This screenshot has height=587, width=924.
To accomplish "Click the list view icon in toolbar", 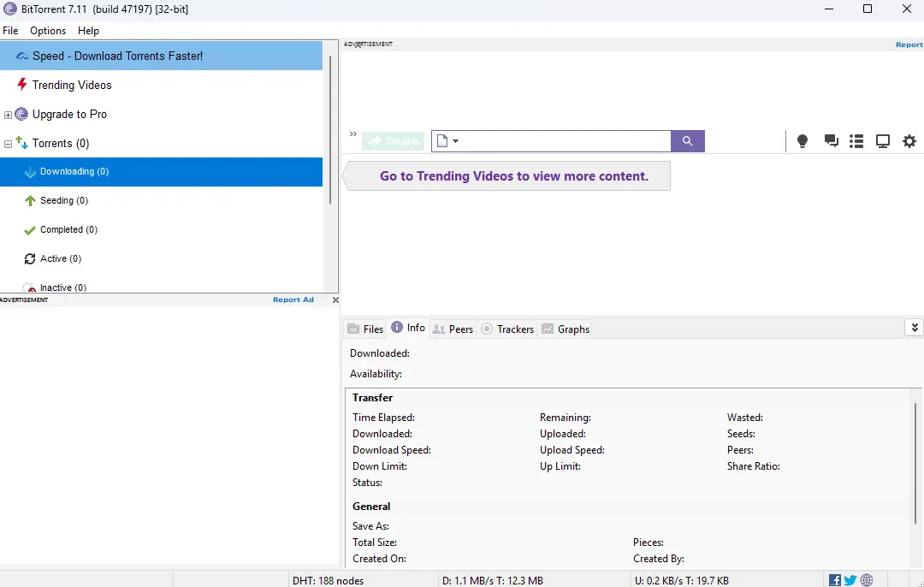I will pyautogui.click(x=856, y=141).
